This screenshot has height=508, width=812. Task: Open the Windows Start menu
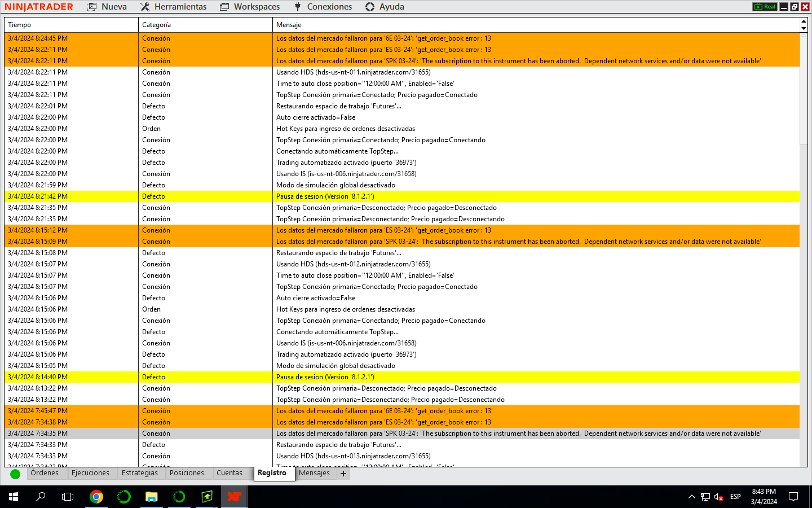click(14, 497)
